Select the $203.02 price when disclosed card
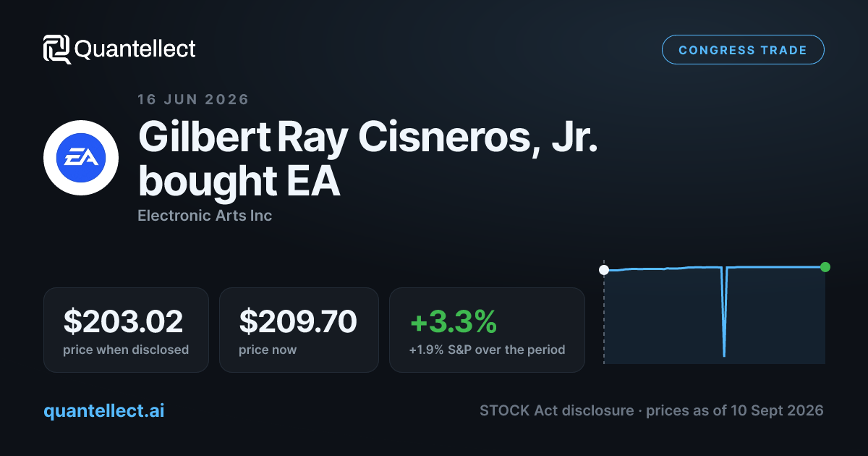This screenshot has width=868, height=456. (126, 330)
